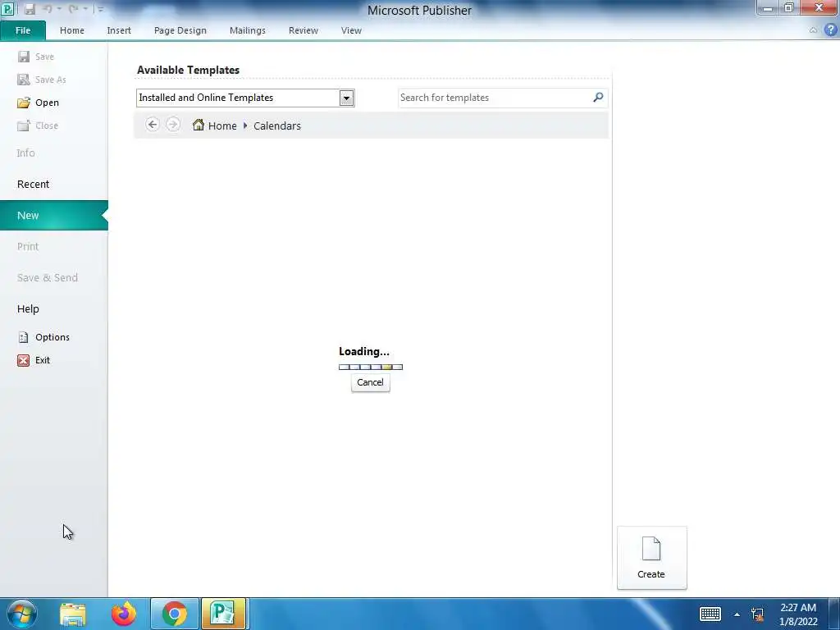840x630 pixels.
Task: Open Publisher Options
Action: (x=43, y=337)
